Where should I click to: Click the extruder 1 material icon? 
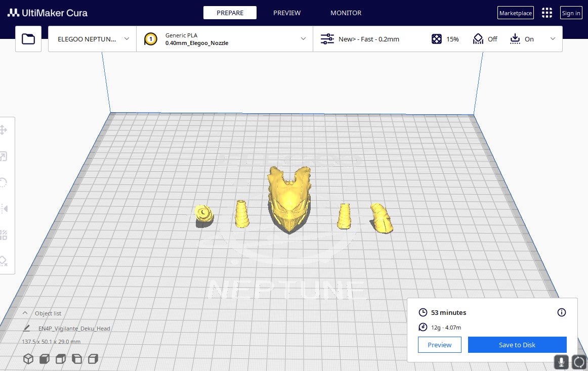point(151,39)
